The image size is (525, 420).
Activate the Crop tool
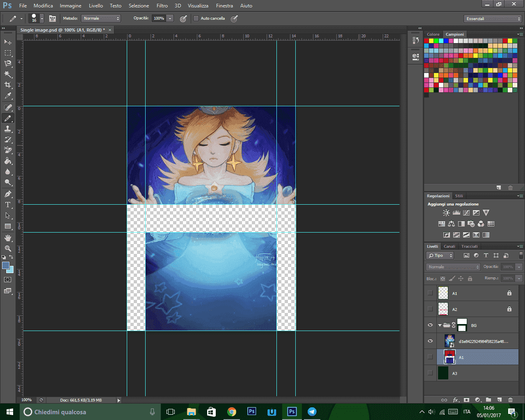tap(8, 85)
